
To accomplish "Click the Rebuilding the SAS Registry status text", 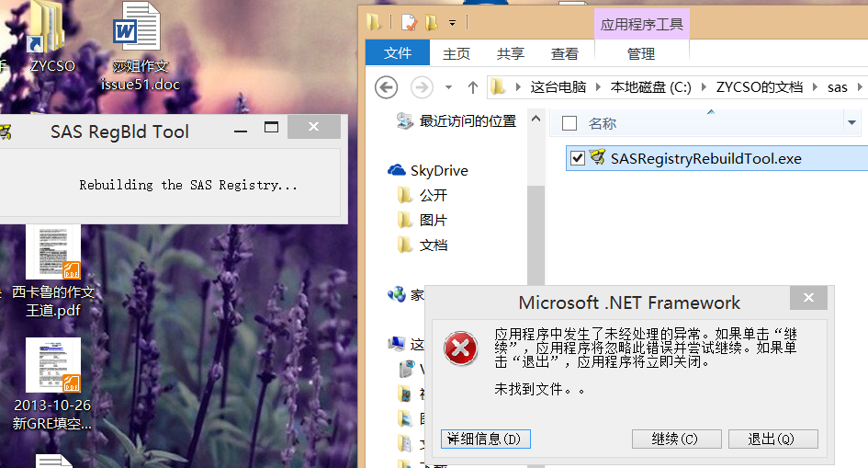I will coord(188,185).
